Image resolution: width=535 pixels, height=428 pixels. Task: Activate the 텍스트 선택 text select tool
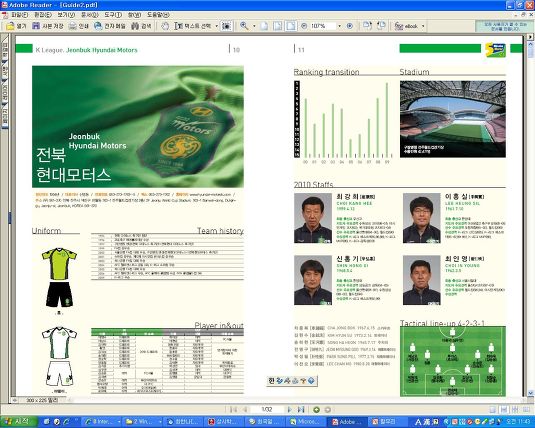[193, 26]
